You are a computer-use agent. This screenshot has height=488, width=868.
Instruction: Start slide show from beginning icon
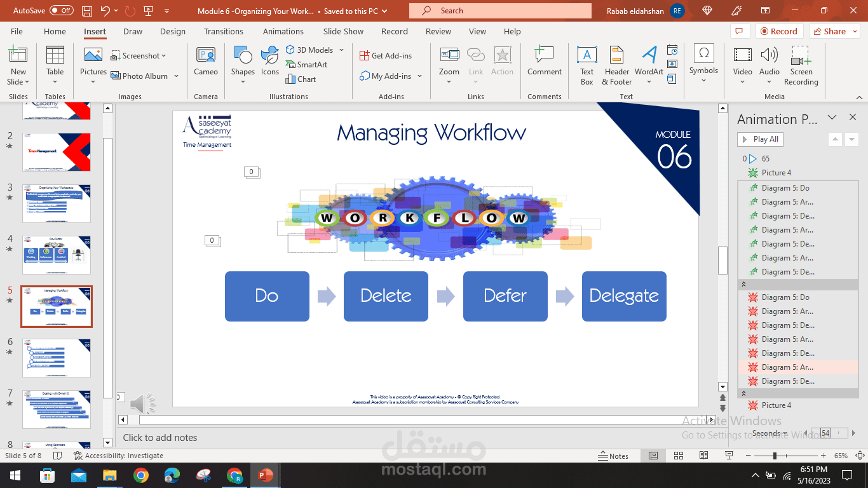pyautogui.click(x=148, y=11)
